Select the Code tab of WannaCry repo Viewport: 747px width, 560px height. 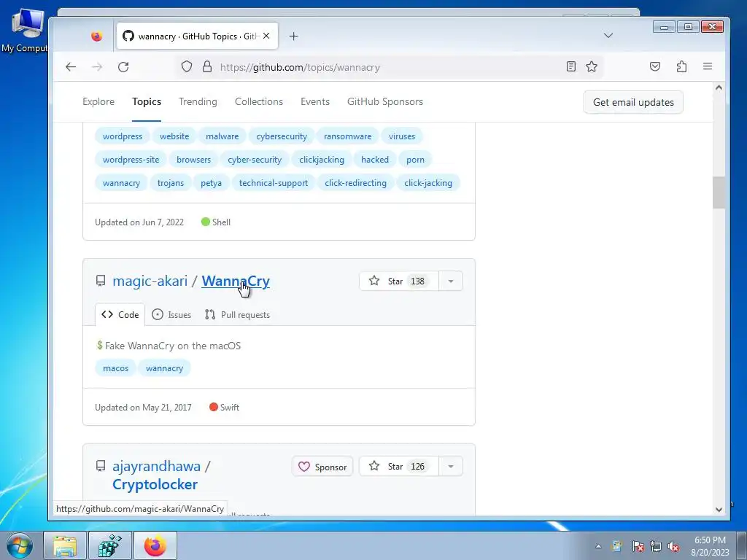tap(120, 315)
